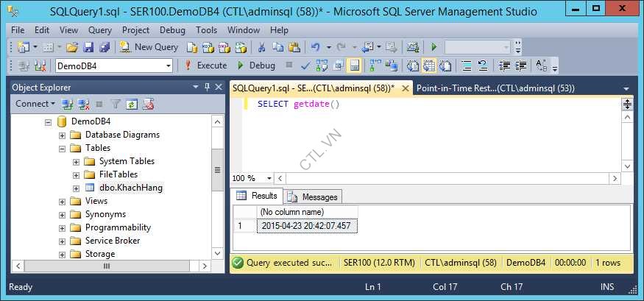Pin the Object Explorer panel

pos(207,88)
